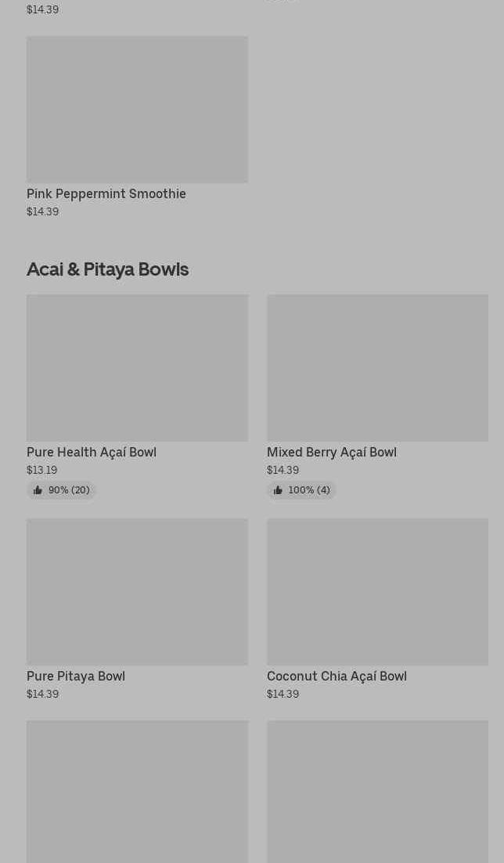Open the Pure Health Açaí Bowl photo
This screenshot has width=504, height=863.
click(137, 367)
